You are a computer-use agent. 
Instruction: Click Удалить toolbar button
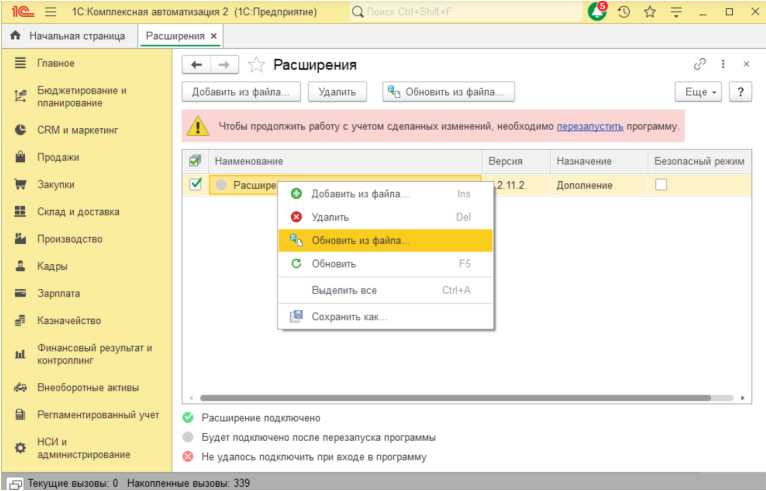[x=337, y=92]
